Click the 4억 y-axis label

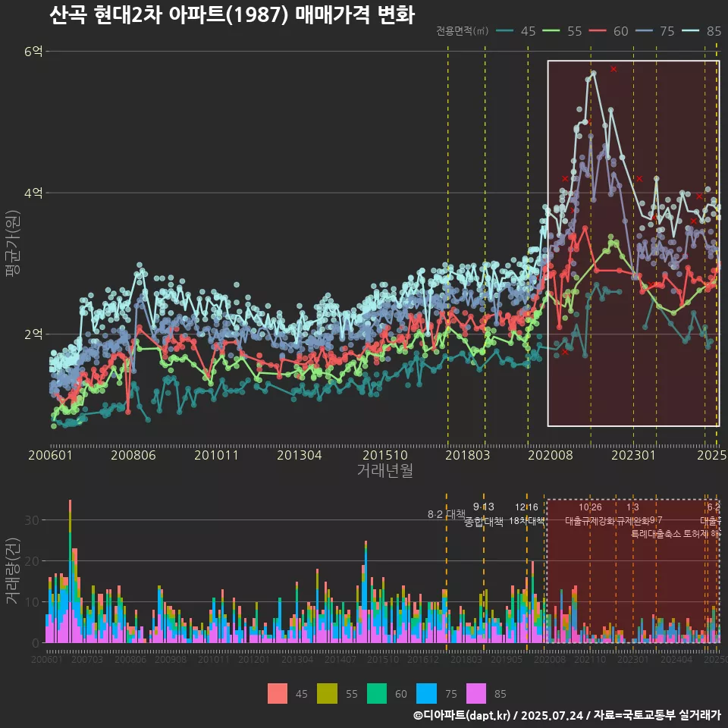click(33, 193)
